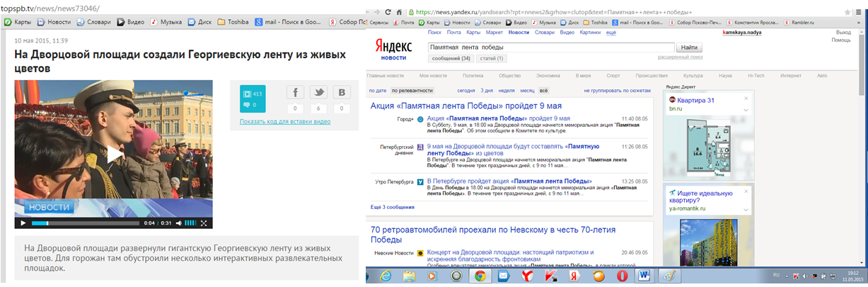Viewport: 868px width, 287px height.
Task: Open '70 ретроавтомобилей проехали по Невскому' story
Action: [x=493, y=234]
